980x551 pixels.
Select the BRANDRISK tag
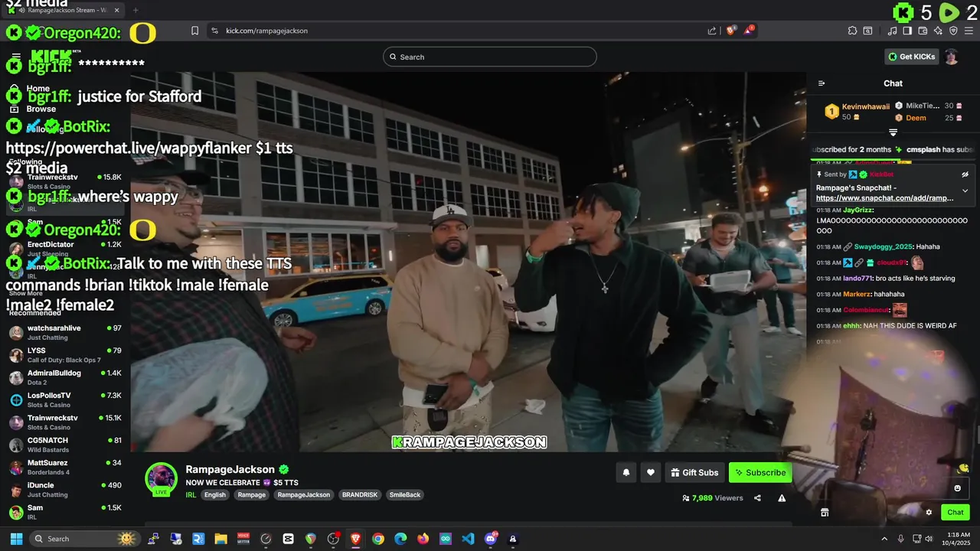[x=359, y=494]
